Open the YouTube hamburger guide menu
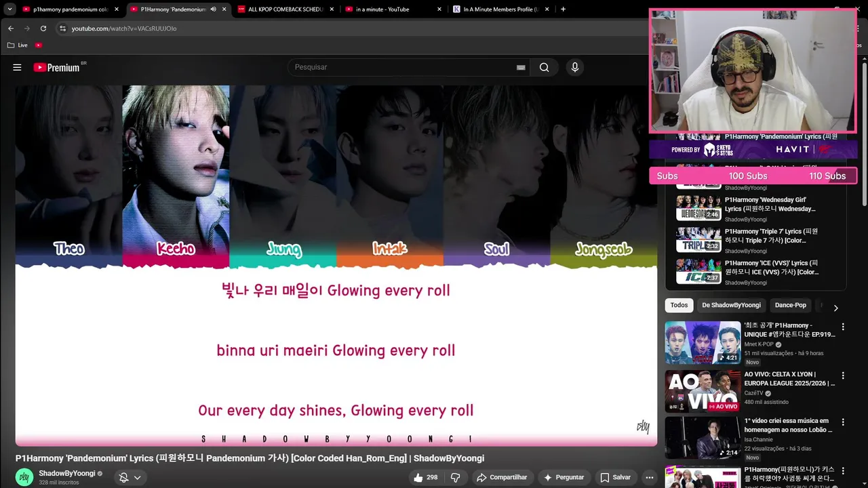Viewport: 868px width, 488px height. pyautogui.click(x=17, y=67)
